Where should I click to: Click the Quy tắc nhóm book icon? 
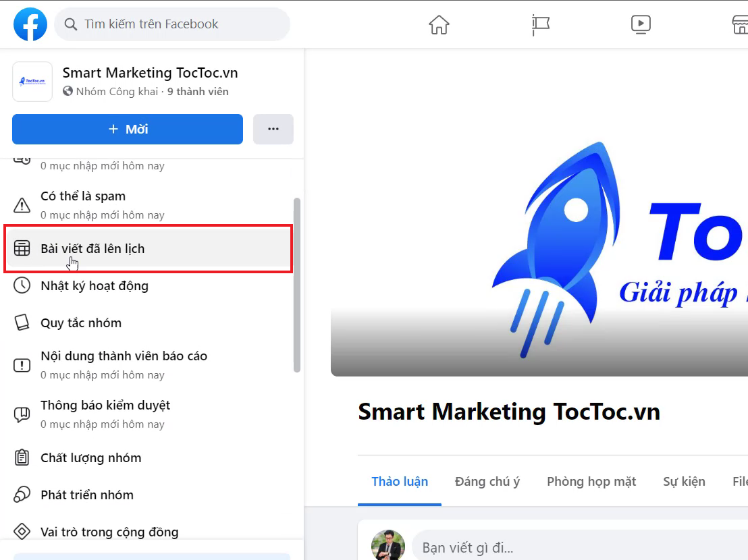[22, 323]
